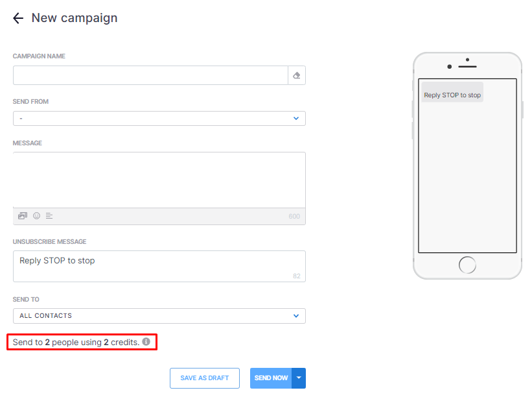The height and width of the screenshot is (399, 532).
Task: Click the Send Now button
Action: click(271, 378)
